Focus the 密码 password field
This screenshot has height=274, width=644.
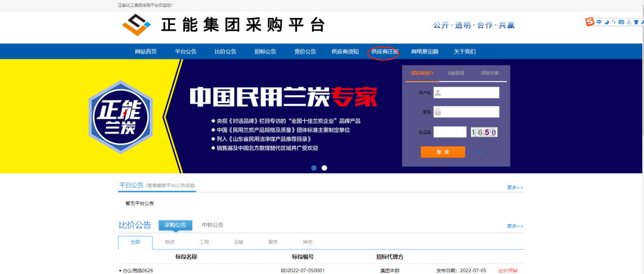[x=466, y=112]
